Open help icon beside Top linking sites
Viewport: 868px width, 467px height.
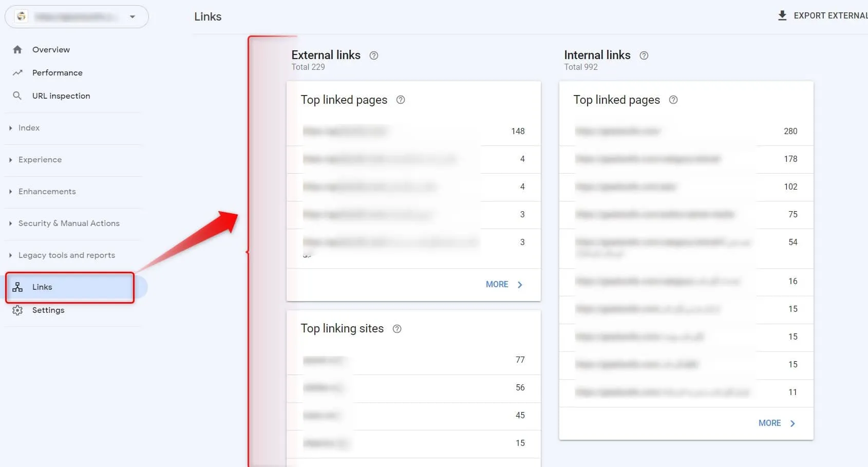coord(397,329)
